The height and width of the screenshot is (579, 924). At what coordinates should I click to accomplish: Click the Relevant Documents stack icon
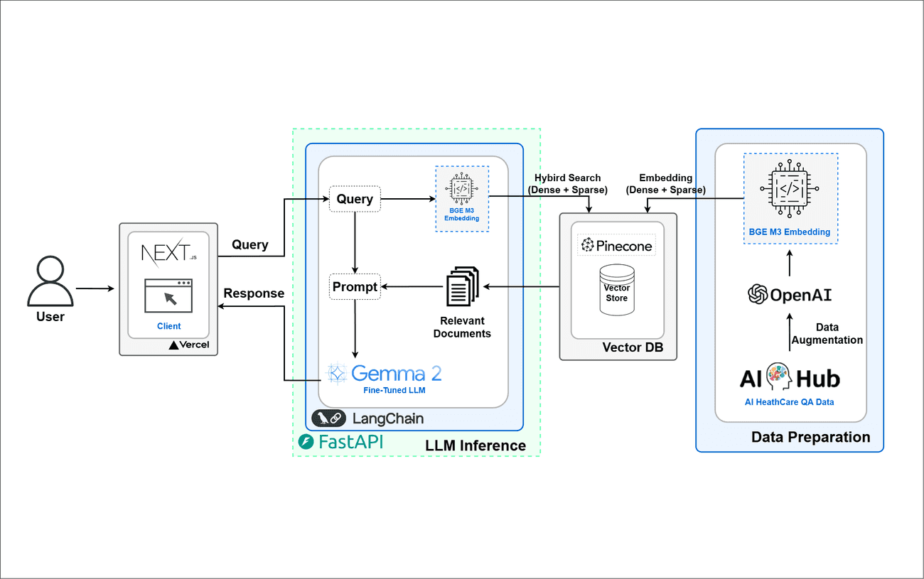pyautogui.click(x=462, y=287)
